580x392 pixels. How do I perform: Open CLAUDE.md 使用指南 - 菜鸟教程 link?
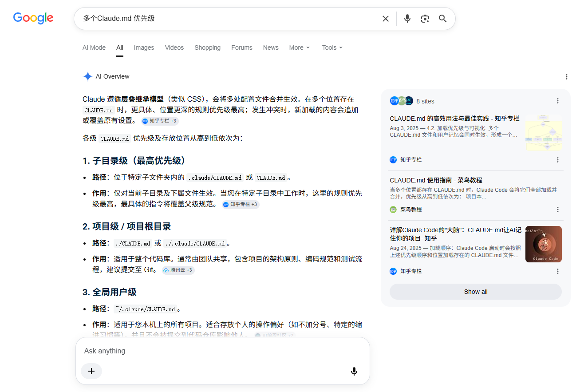(436, 180)
